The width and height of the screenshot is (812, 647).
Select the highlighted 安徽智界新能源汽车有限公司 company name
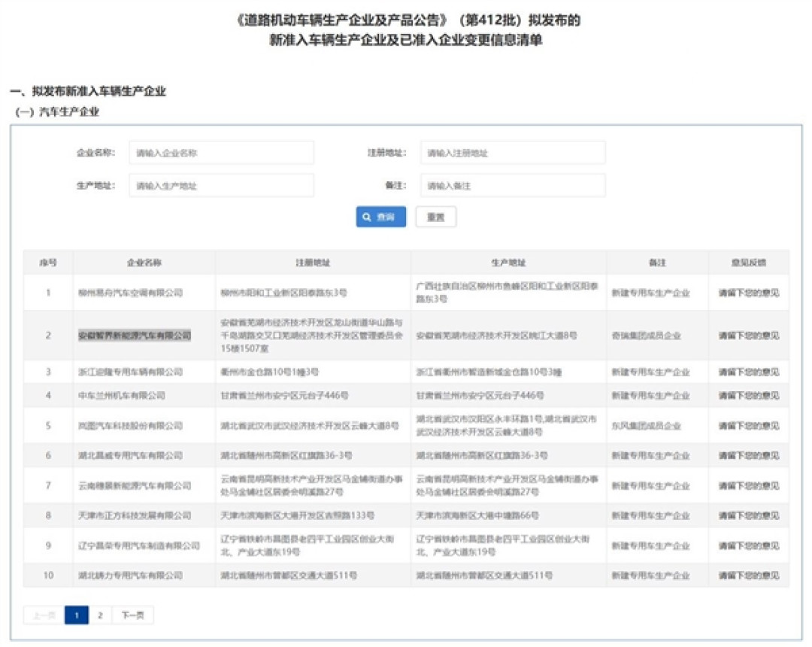[x=135, y=336]
